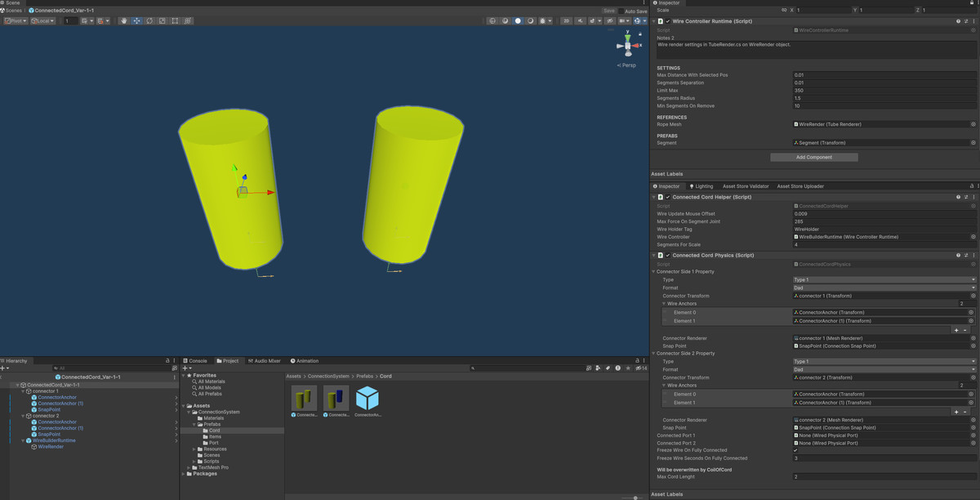Screen dimensions: 980x500
Task: Add element to Side 1 Wire Anchors
Action: [x=956, y=330]
